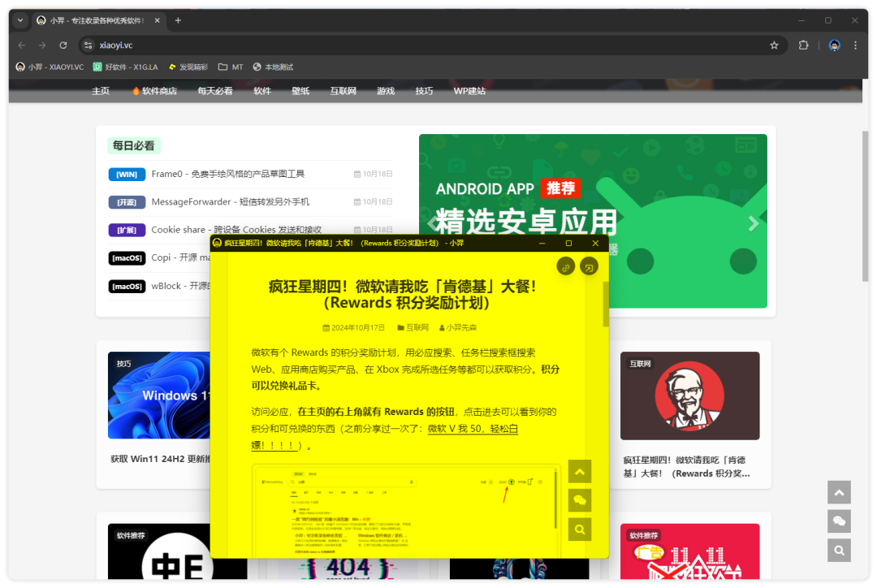Open the gray WeChat sidebar button
877x588 pixels.
tap(839, 521)
